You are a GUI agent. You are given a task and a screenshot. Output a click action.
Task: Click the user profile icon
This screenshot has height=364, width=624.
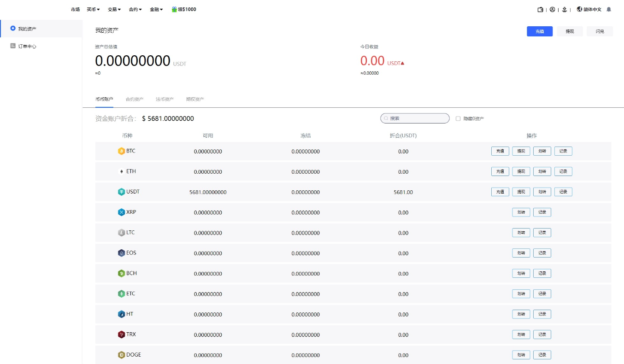552,10
